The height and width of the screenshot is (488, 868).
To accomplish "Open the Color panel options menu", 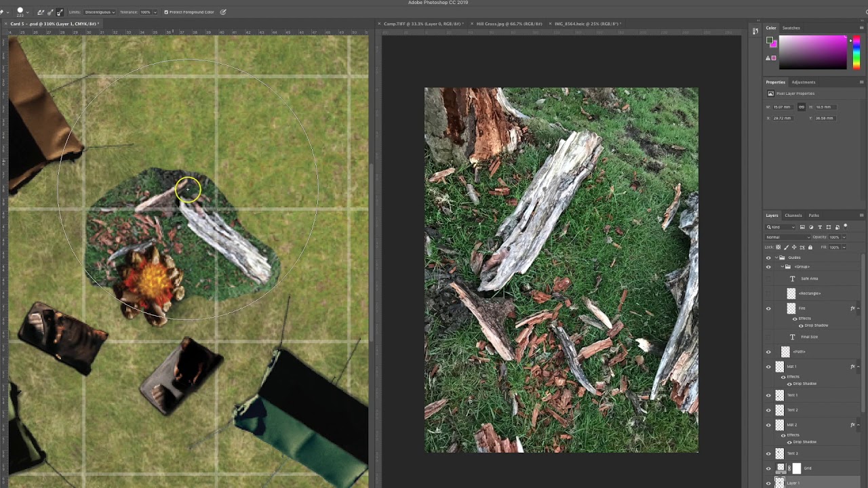I will click(x=862, y=28).
